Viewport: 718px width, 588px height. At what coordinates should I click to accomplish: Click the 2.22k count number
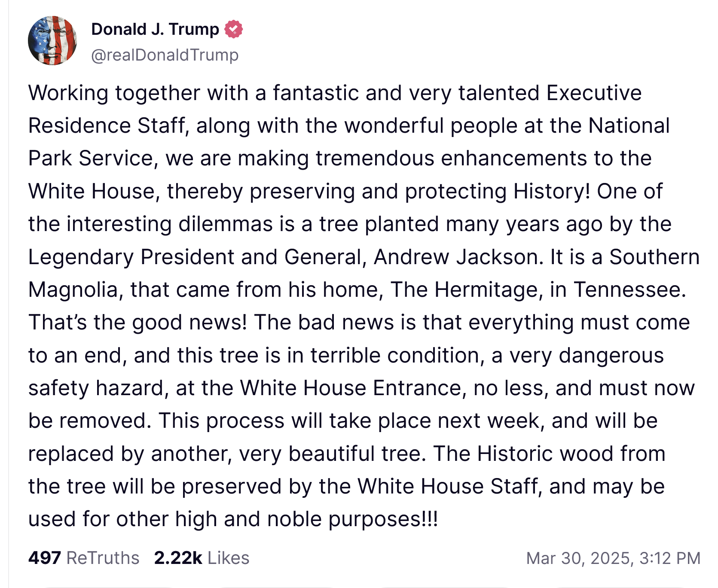[x=178, y=558]
